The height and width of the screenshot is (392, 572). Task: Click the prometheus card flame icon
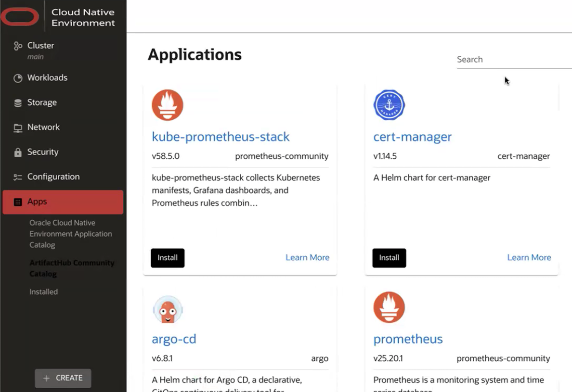(389, 307)
